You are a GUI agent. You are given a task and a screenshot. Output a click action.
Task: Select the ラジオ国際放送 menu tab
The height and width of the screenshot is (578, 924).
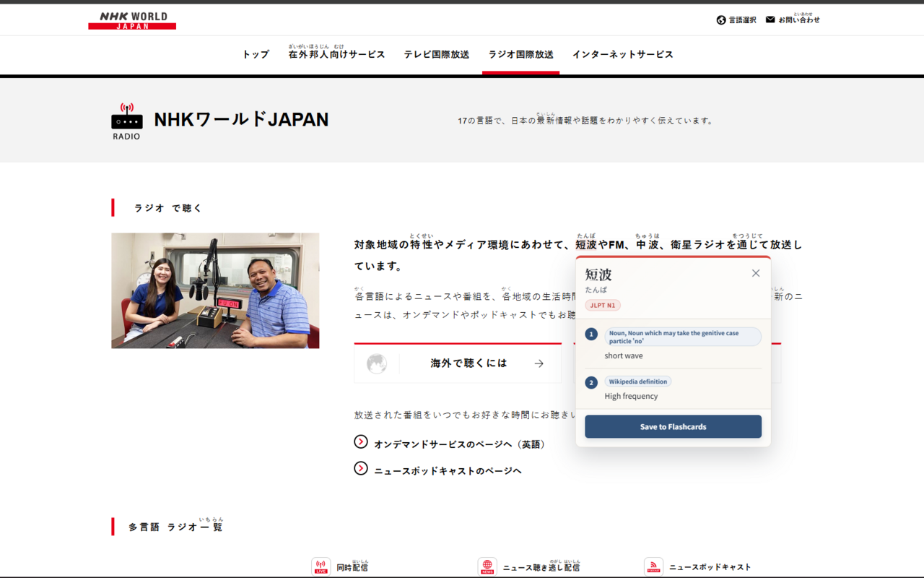tap(521, 54)
